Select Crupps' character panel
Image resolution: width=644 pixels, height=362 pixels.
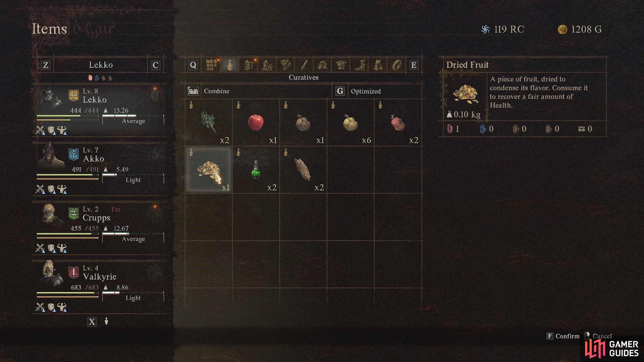tap(100, 228)
